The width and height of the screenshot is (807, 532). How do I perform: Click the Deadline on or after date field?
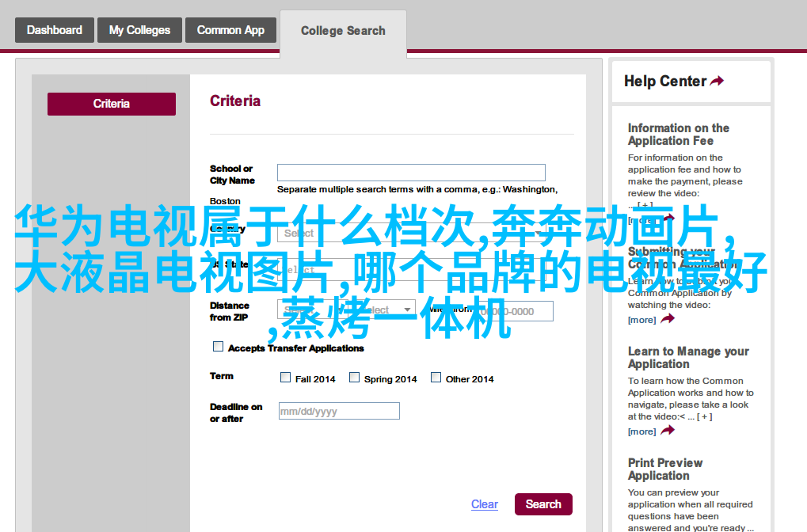tap(339, 411)
